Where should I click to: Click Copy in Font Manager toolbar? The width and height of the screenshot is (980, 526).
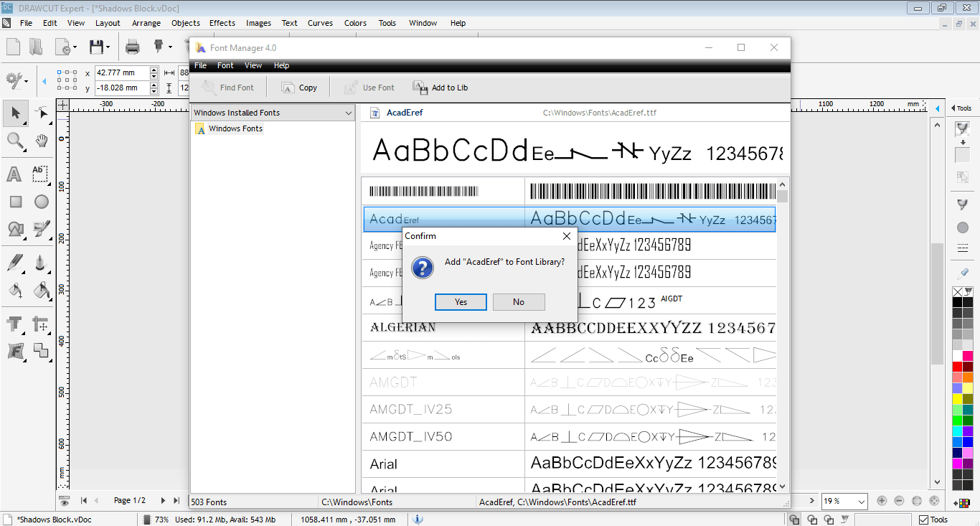coord(299,88)
